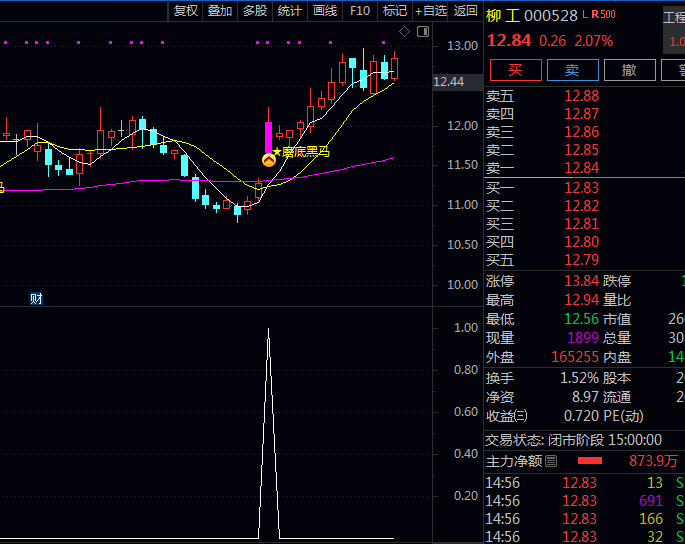Select the 买五 price 12.79
The image size is (685, 544).
pyautogui.click(x=581, y=260)
